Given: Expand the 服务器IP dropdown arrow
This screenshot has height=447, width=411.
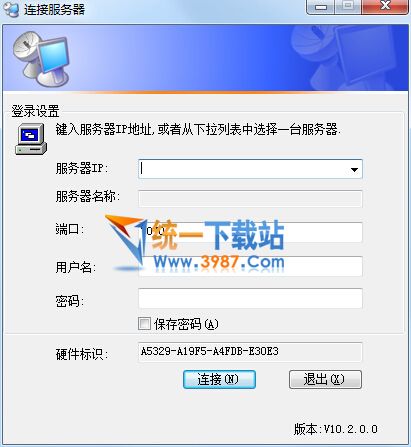Looking at the screenshot, I should pos(354,170).
